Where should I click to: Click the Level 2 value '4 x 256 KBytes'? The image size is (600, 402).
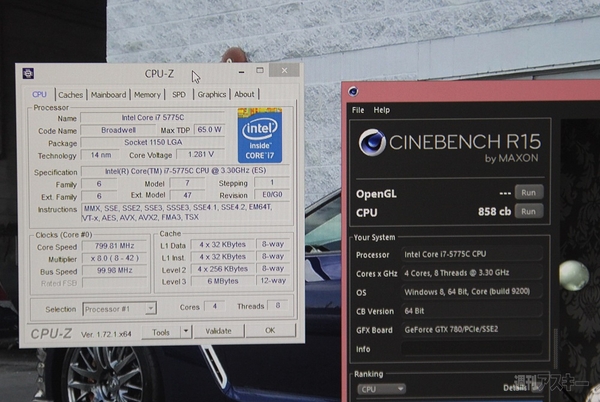222,269
